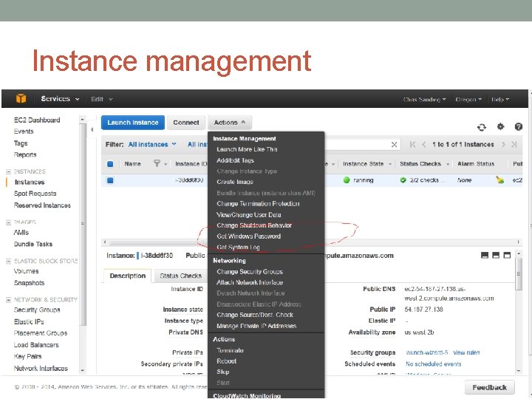Click the details pane vertical scrollbar
Viewport: 532px width, 399px height.
point(519,273)
